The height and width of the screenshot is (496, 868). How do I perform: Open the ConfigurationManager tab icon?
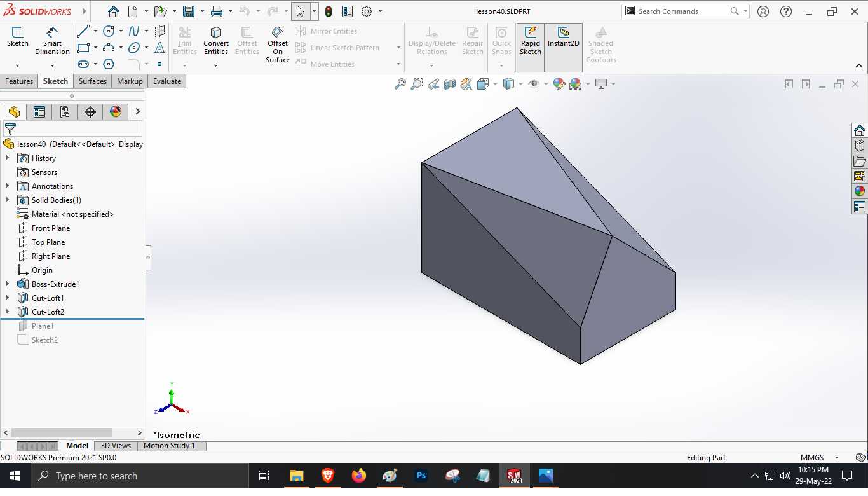65,112
